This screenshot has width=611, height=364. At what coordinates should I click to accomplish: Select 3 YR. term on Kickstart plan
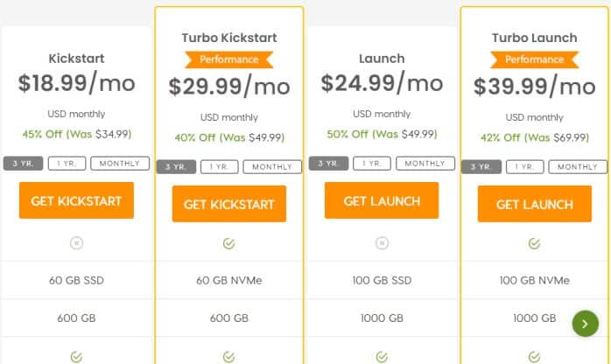(x=23, y=164)
